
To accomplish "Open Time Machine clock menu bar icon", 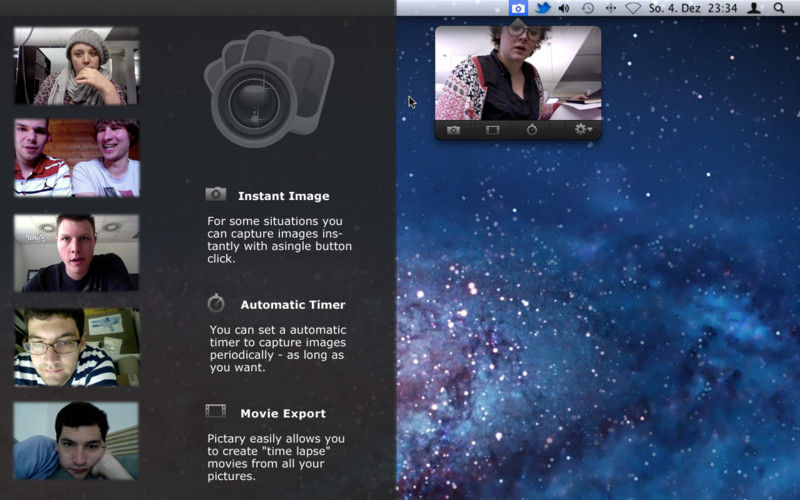I will [588, 8].
